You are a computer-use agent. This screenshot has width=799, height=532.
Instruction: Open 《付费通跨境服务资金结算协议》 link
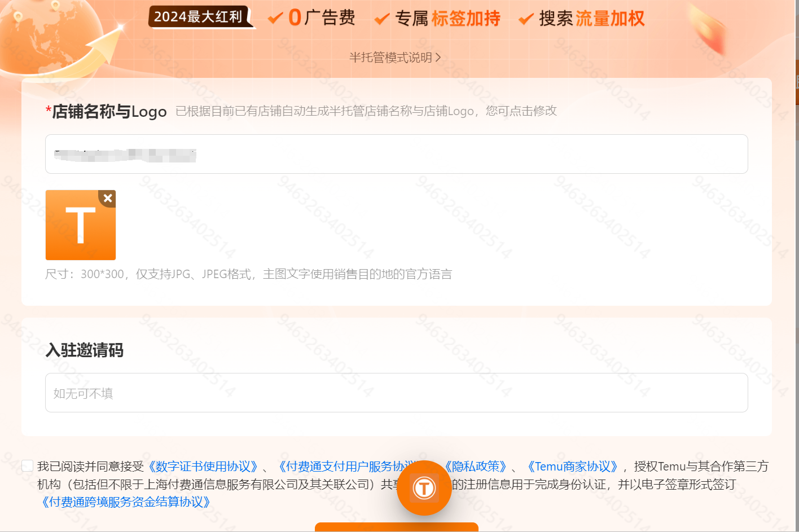tap(126, 502)
